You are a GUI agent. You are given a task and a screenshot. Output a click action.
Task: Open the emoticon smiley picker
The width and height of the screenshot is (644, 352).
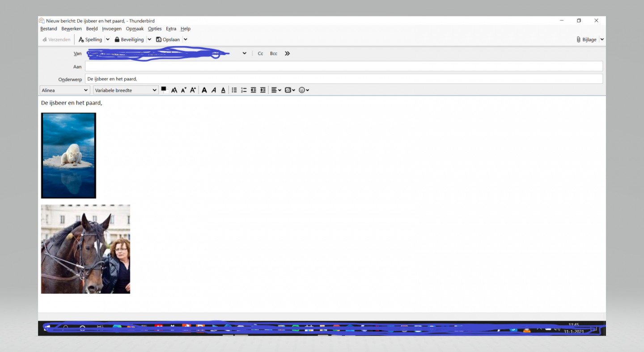[x=304, y=90]
